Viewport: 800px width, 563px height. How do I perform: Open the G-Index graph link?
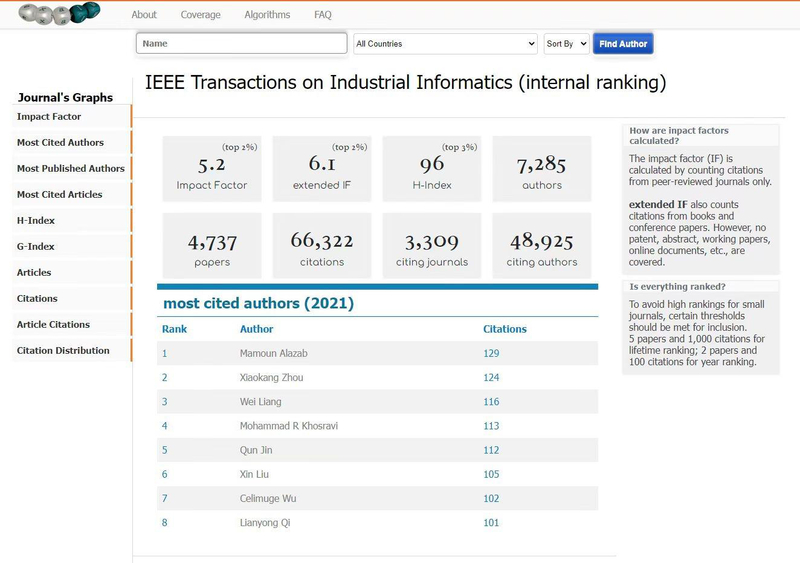point(35,247)
